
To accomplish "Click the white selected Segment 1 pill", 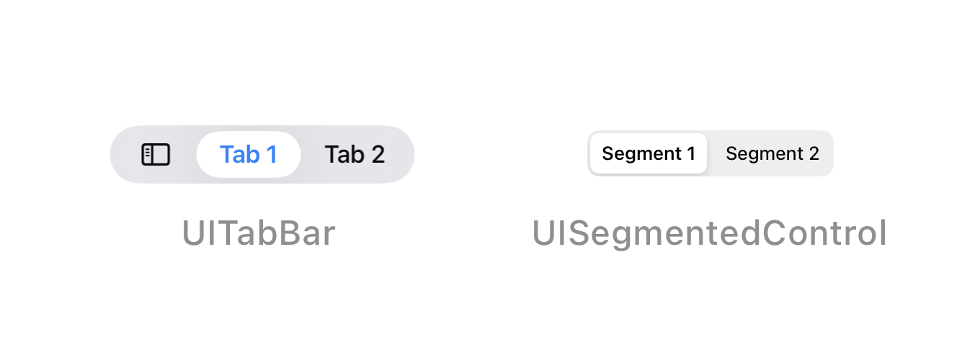I will (649, 153).
